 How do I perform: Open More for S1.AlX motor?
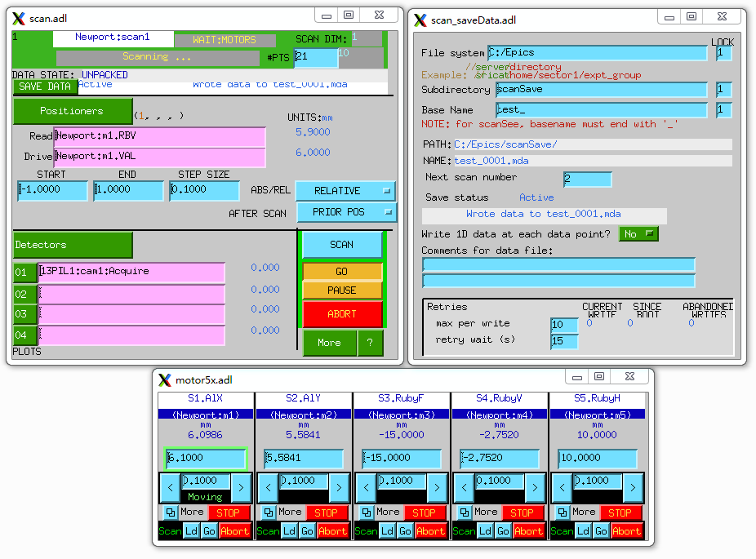pyautogui.click(x=192, y=512)
